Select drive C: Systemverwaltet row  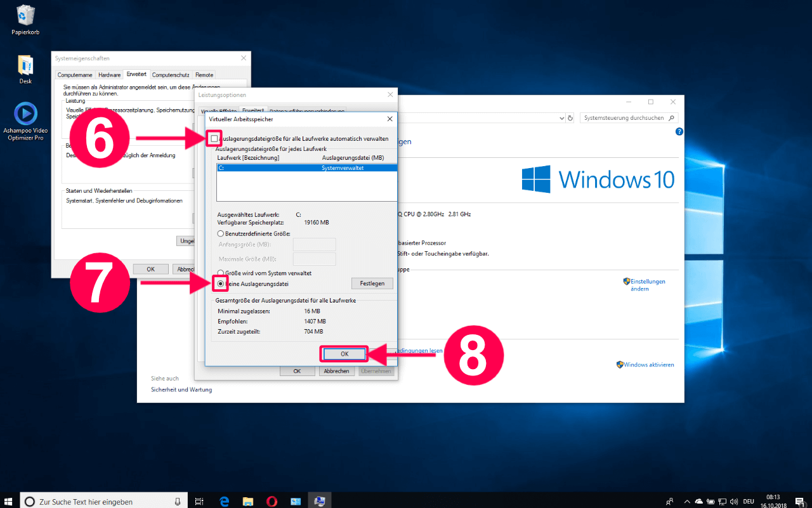(306, 168)
